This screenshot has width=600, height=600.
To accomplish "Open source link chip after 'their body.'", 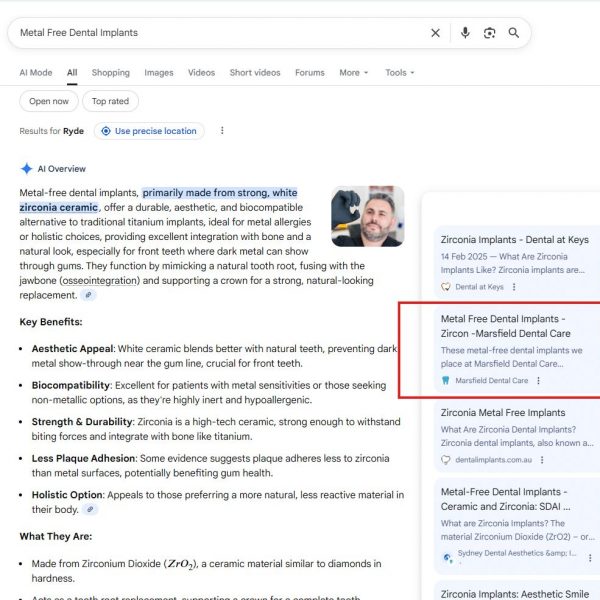I will coord(90,509).
